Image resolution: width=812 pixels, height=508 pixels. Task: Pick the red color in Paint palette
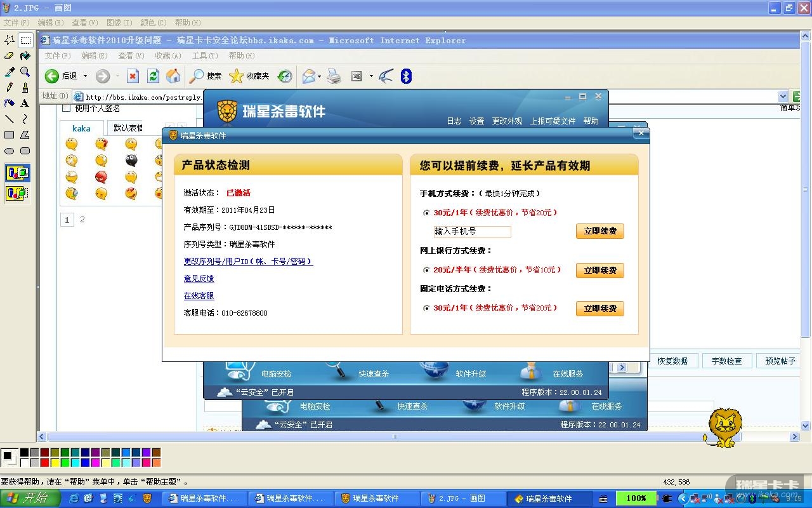[x=44, y=463]
